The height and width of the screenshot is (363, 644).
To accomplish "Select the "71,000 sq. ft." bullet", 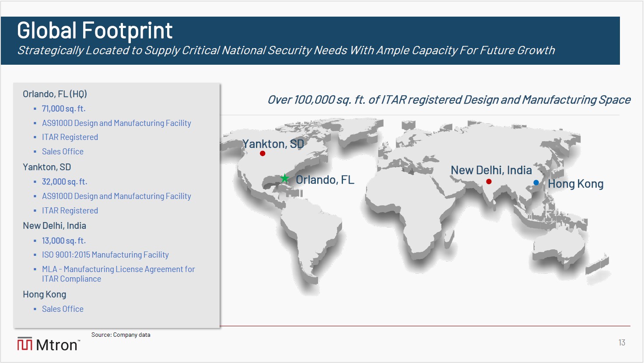I will (x=64, y=108).
